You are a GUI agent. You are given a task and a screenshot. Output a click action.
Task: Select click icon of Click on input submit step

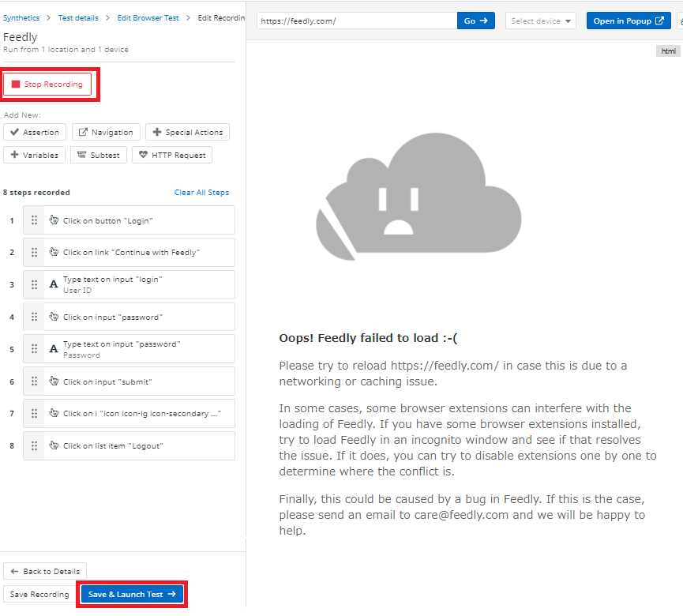point(54,381)
